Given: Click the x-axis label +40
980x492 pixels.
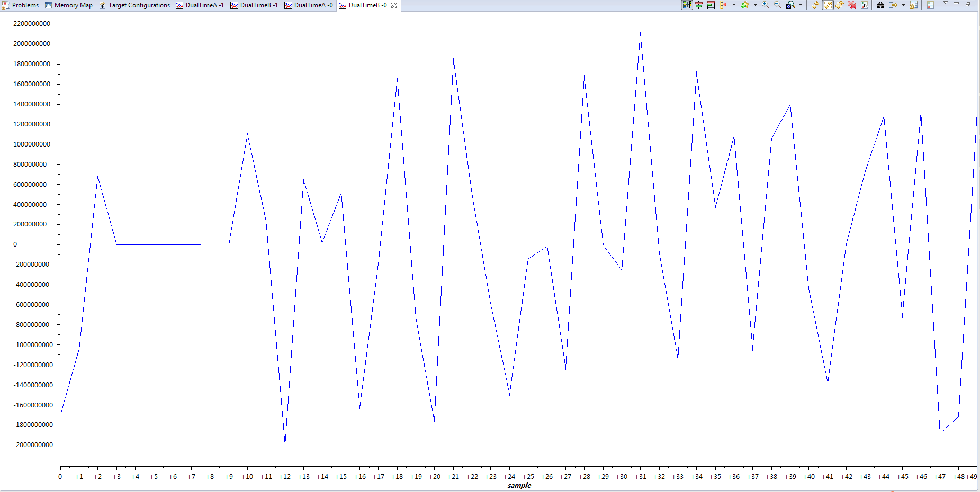Looking at the screenshot, I should click(x=809, y=477).
